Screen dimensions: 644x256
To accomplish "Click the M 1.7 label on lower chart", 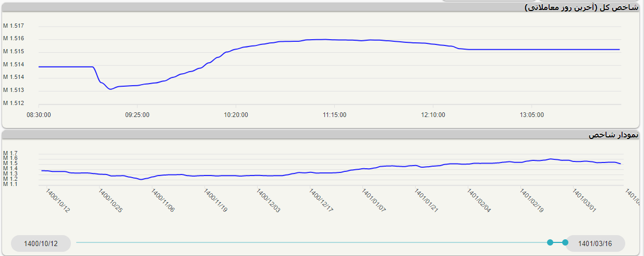I will tap(10, 153).
